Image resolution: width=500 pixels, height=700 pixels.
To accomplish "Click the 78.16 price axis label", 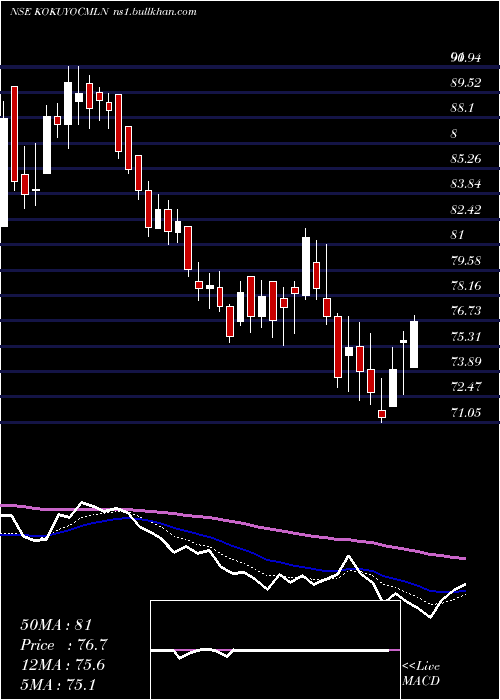I will tap(466, 286).
